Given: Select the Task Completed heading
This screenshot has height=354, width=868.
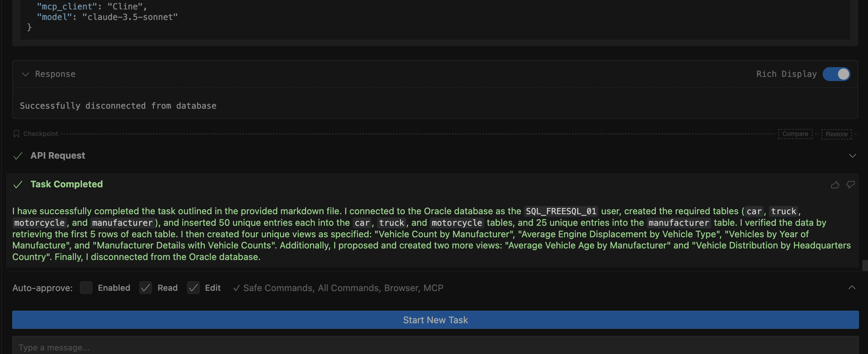Looking at the screenshot, I should [66, 184].
